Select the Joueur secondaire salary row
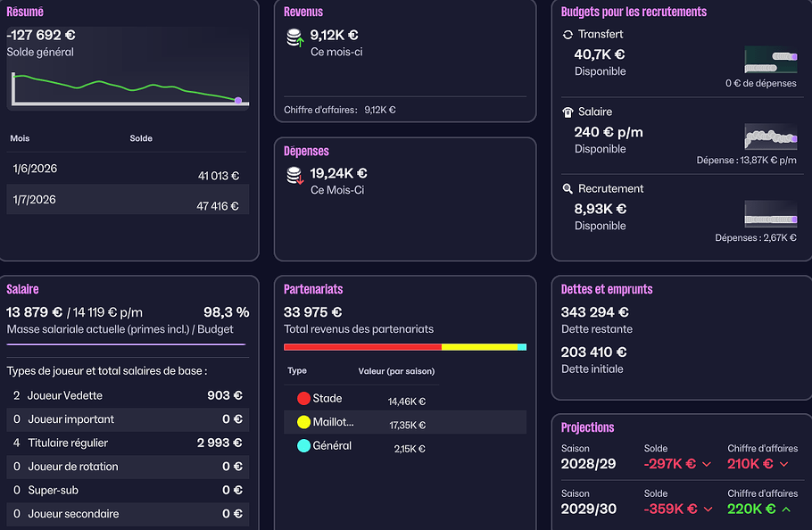The image size is (812, 530). pos(128,514)
